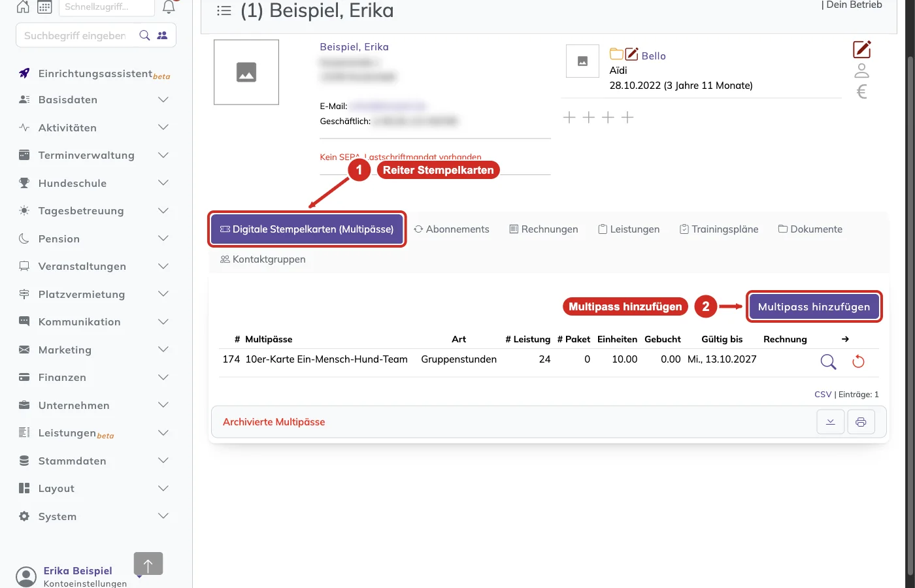Screen dimensions: 915x588
Task: Click the red edit customer pencil icon
Action: click(862, 49)
